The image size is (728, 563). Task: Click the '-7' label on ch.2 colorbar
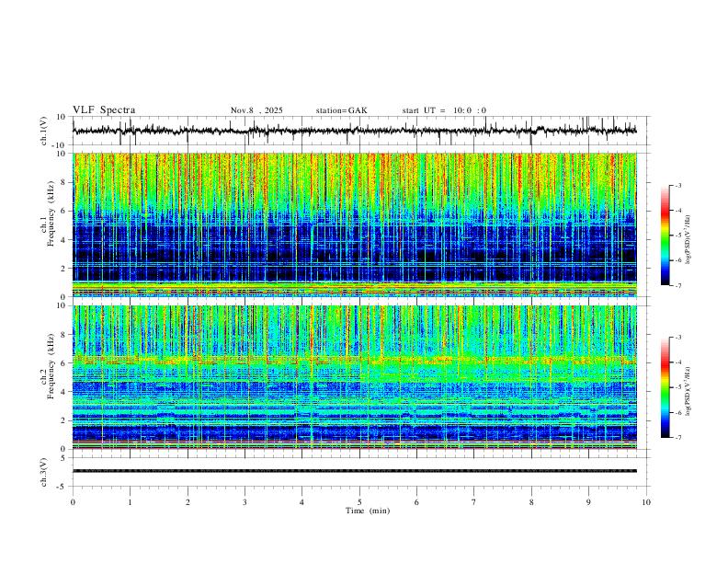(677, 437)
